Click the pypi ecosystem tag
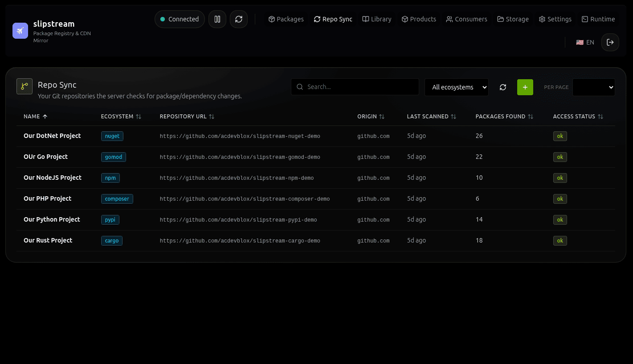 click(110, 220)
